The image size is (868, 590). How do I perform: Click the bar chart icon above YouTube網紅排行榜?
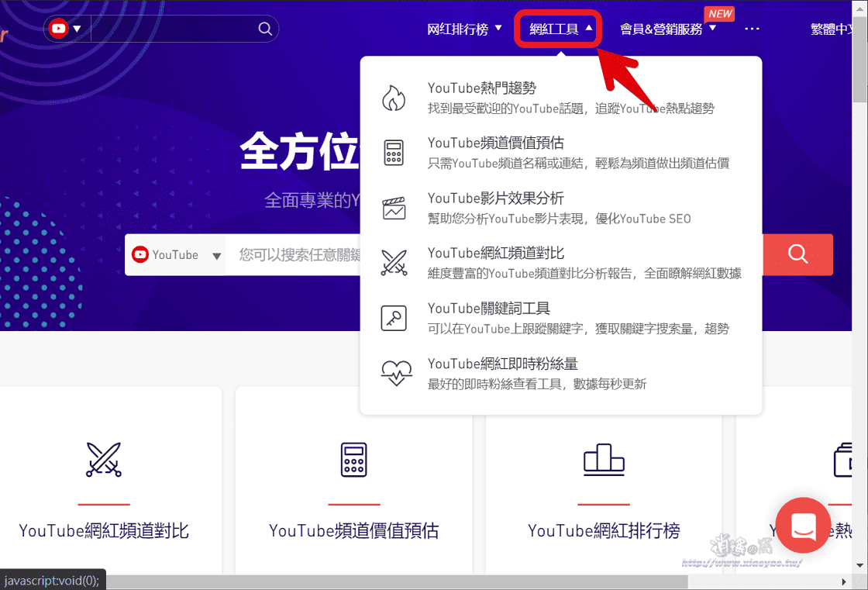point(604,460)
